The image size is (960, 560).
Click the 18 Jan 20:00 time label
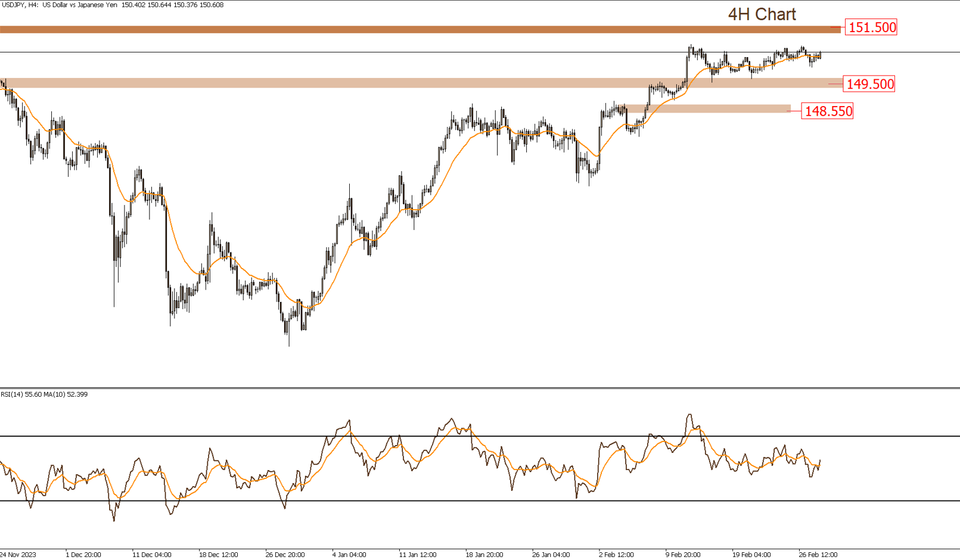coord(484,555)
